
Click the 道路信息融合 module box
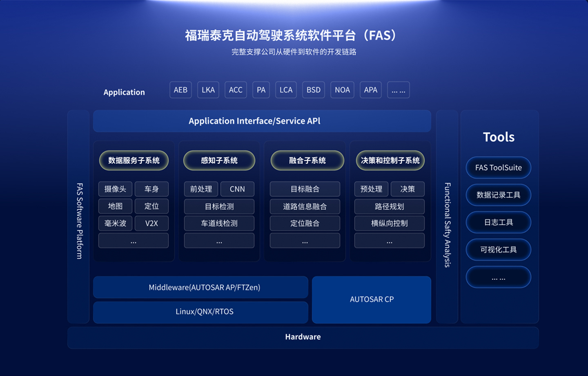coord(305,207)
